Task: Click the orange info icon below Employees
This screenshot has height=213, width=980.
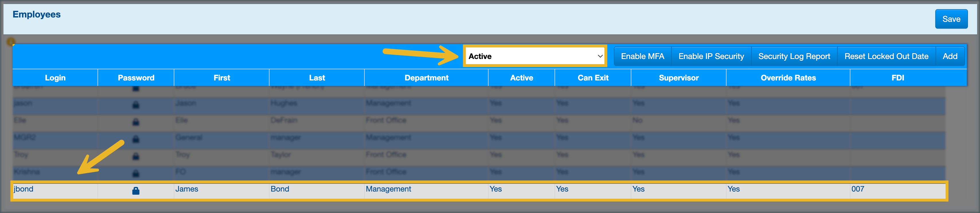Action: pos(11,42)
